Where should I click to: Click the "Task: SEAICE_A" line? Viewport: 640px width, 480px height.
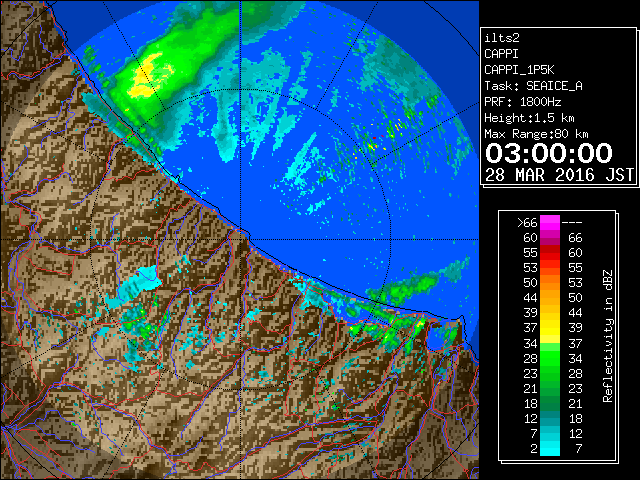pos(533,86)
